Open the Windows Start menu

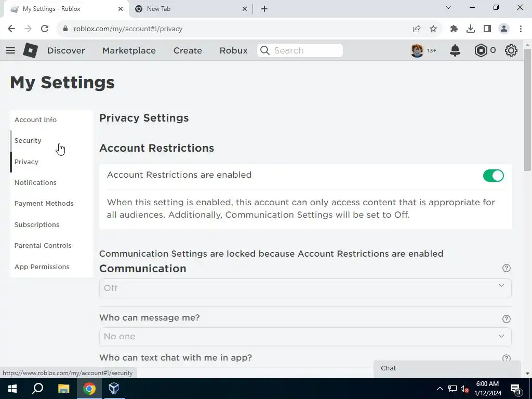(x=12, y=389)
